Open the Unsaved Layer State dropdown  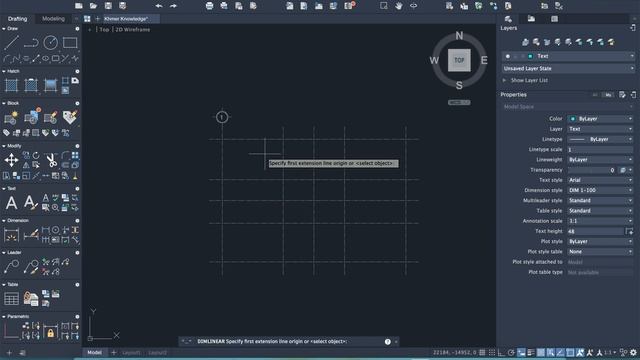click(568, 68)
